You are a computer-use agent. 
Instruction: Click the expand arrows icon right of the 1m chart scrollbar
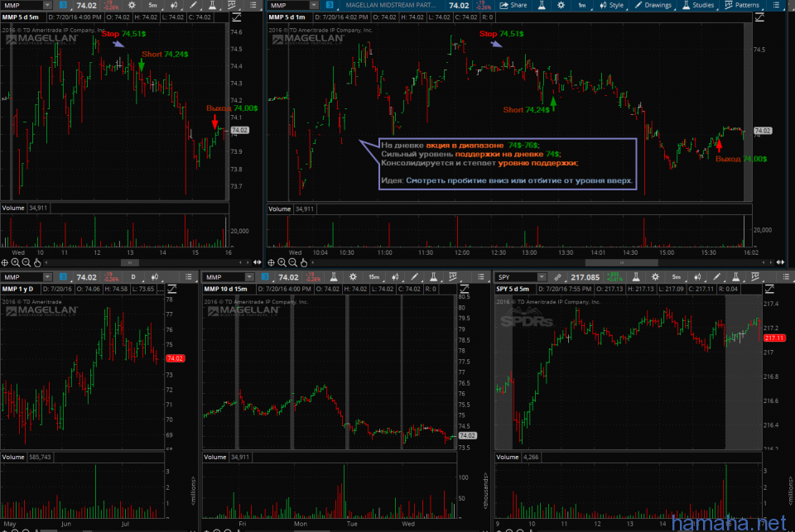[780, 262]
